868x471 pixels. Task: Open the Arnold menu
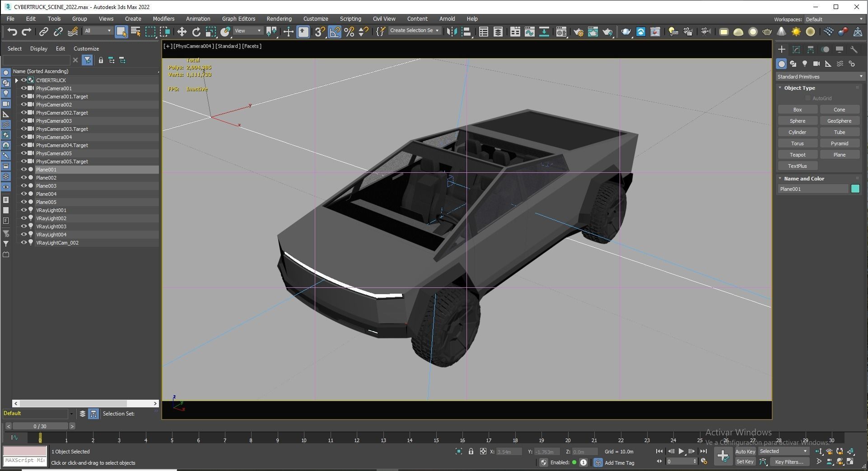tap(447, 19)
